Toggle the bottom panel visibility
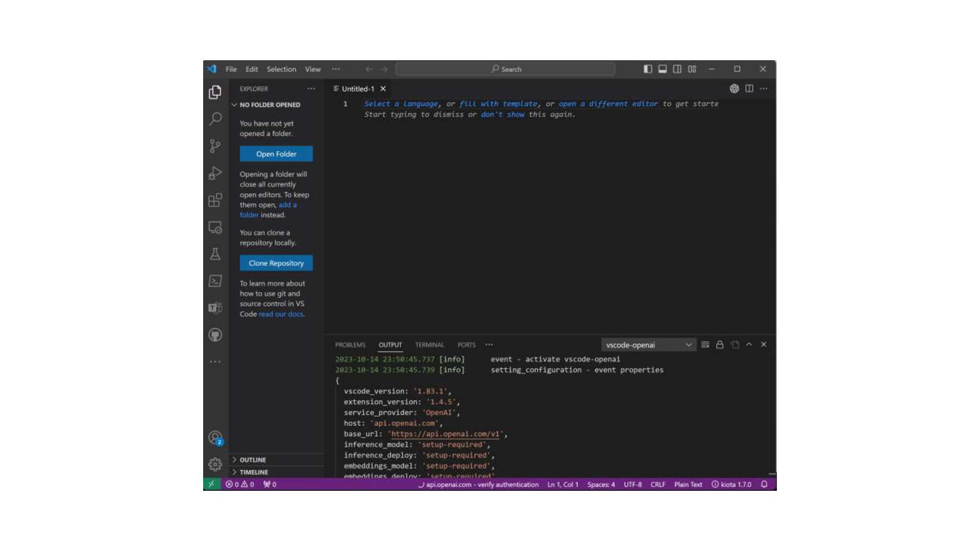This screenshot has width=980, height=551. tap(662, 69)
